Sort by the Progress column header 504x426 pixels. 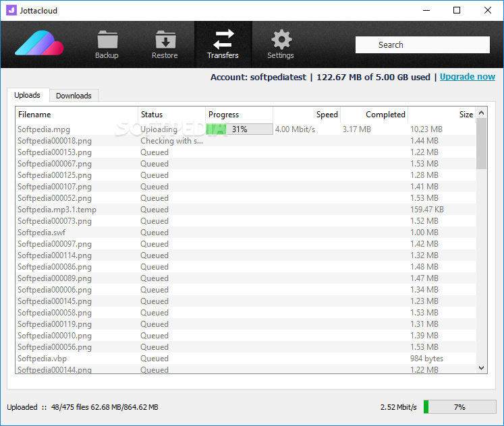239,115
